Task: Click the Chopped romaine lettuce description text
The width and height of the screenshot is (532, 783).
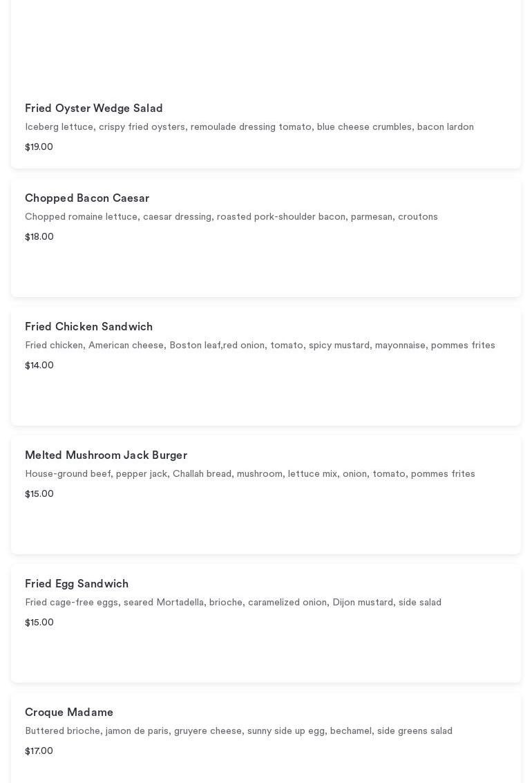Action: (231, 217)
